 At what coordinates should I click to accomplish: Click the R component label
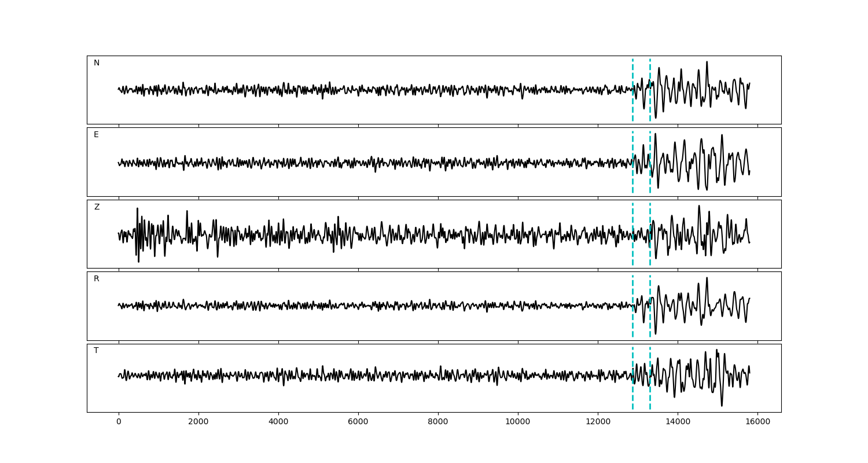pyautogui.click(x=97, y=279)
